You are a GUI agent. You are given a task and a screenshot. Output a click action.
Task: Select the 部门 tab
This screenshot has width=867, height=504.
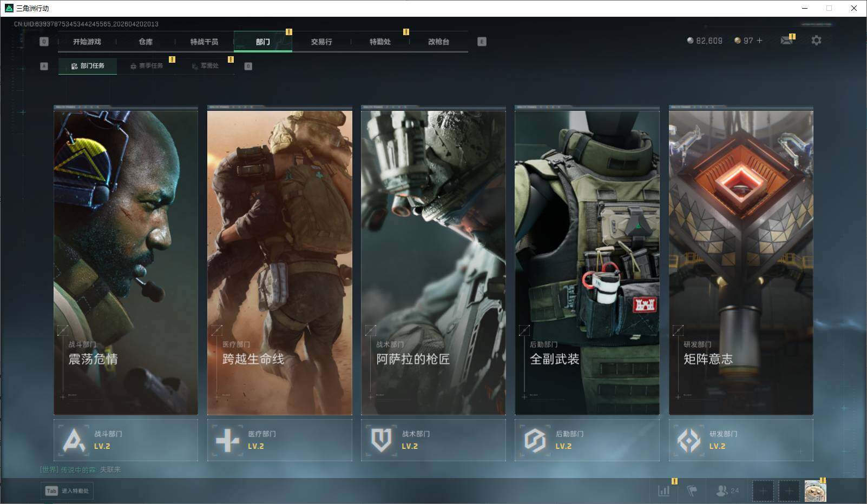tap(263, 42)
